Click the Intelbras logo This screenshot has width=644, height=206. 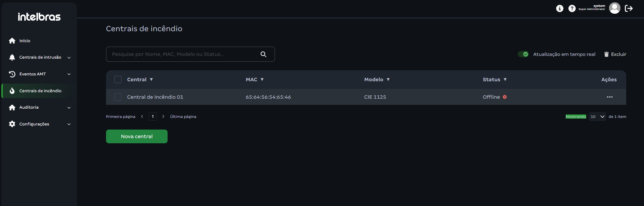pyautogui.click(x=39, y=17)
